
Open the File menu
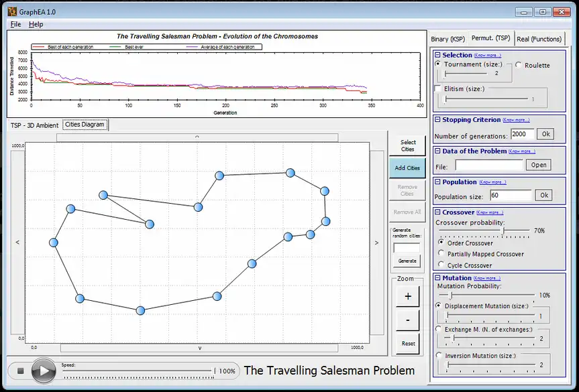pos(15,24)
